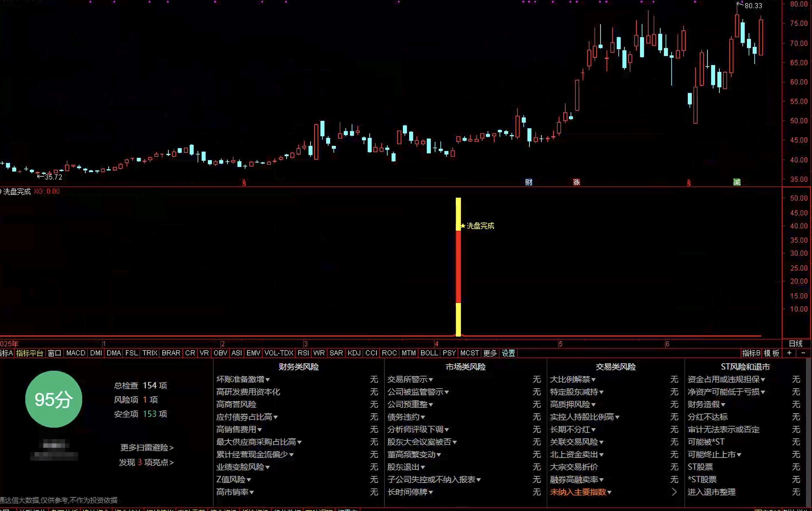The height and width of the screenshot is (511, 812).
Task: Click the plus button beside 模板
Action: pyautogui.click(x=789, y=353)
